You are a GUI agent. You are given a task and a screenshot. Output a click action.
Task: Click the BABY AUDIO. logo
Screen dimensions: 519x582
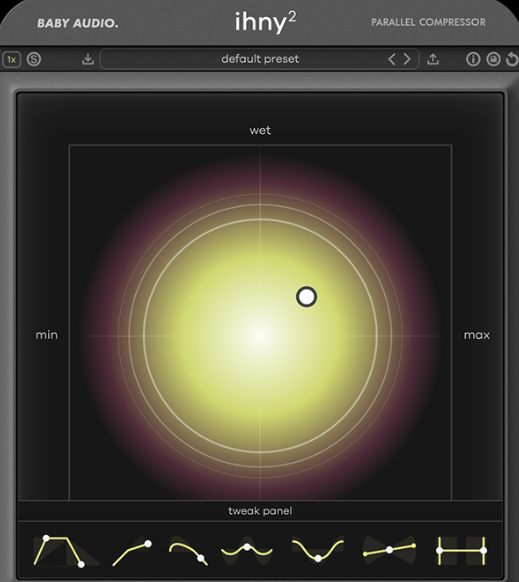78,23
